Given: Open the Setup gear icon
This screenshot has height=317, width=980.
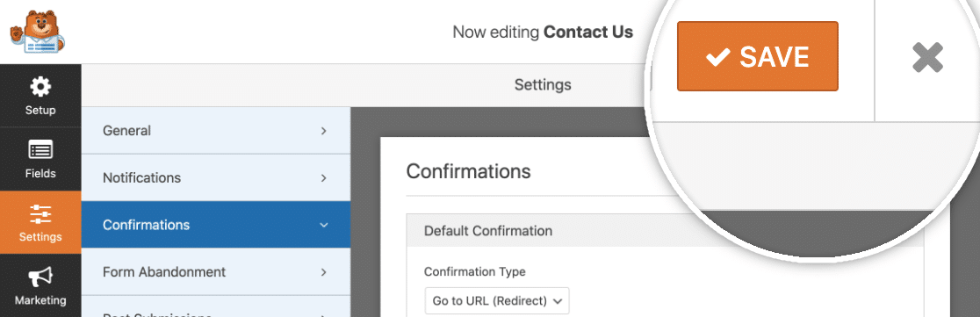Looking at the screenshot, I should pyautogui.click(x=40, y=87).
